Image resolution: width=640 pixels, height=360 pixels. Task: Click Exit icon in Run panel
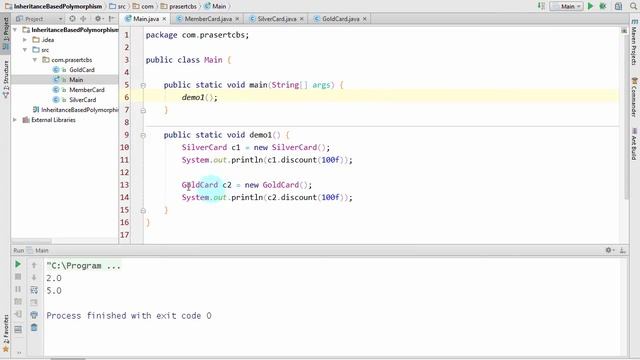click(x=18, y=314)
